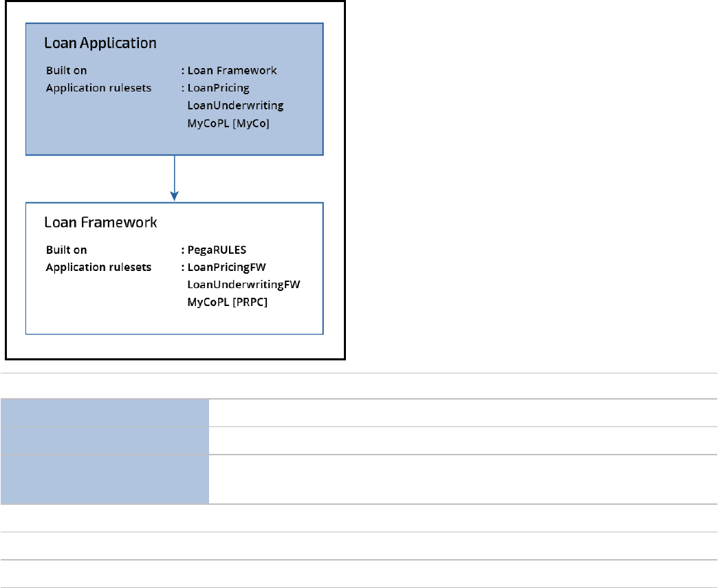Select the "MyCoPL [MyCo]" ruleset entry

(228, 123)
